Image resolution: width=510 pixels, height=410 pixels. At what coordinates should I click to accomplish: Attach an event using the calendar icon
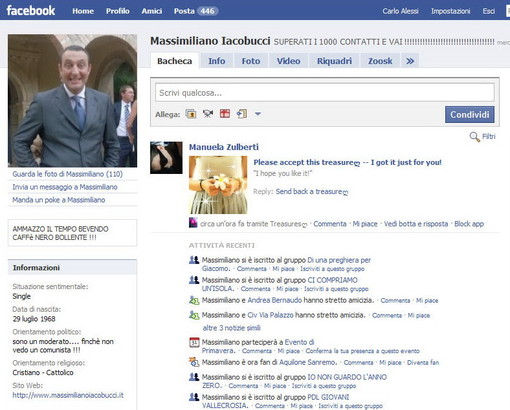(225, 114)
